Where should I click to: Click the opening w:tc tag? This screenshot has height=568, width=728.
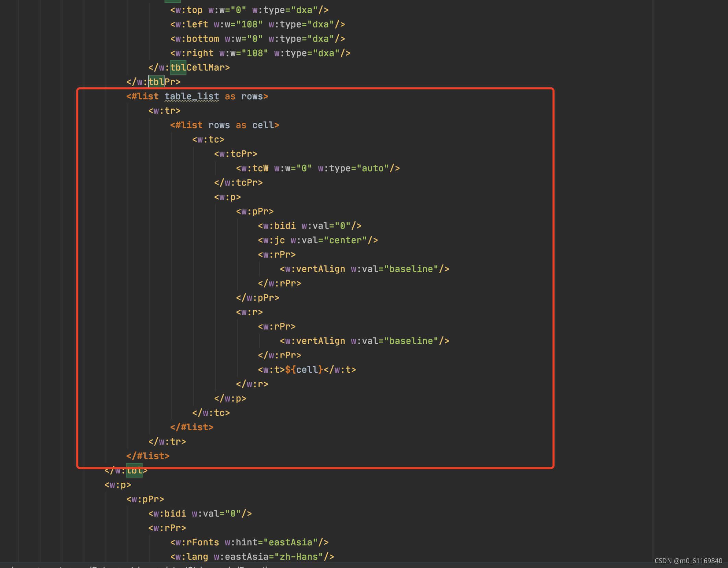pyautogui.click(x=208, y=140)
